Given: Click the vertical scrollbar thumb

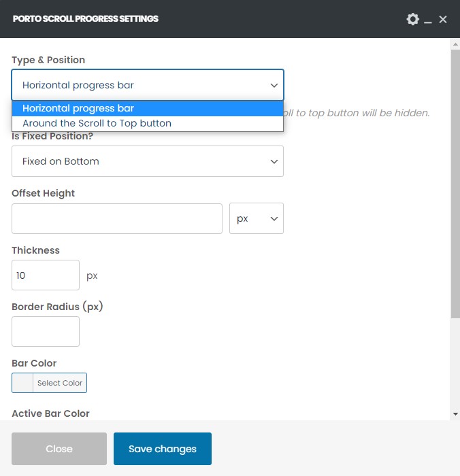Looking at the screenshot, I should pos(455,184).
